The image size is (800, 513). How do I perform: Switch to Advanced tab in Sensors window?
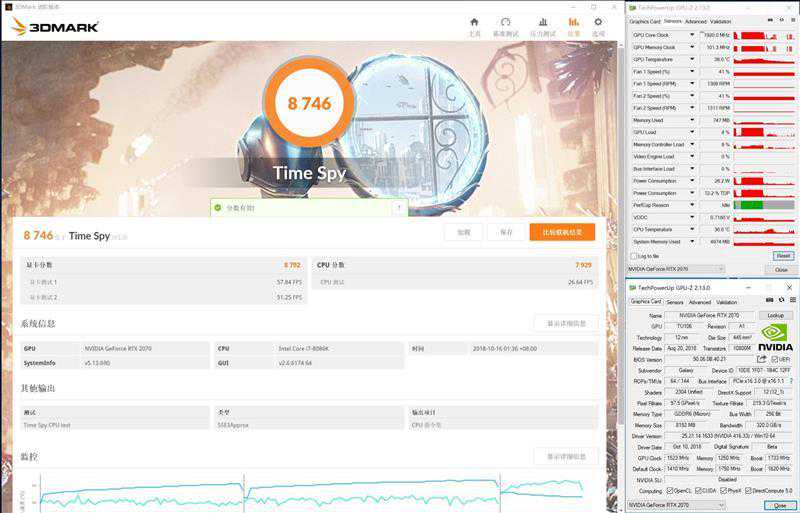pyautogui.click(x=695, y=21)
